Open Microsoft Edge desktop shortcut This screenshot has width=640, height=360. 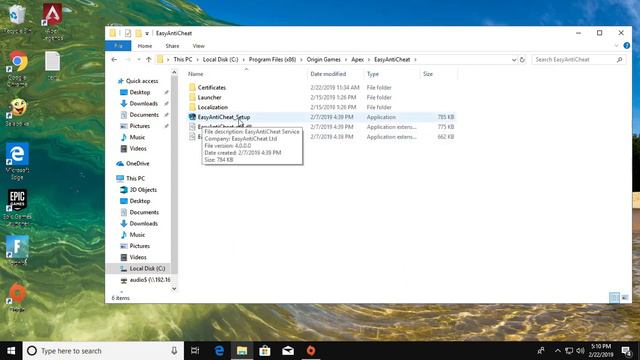17,161
